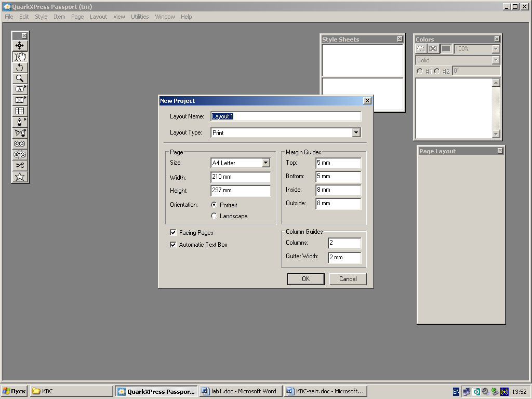This screenshot has height=399, width=532.
Task: Close the Style Sheets palette
Action: pyautogui.click(x=400, y=39)
